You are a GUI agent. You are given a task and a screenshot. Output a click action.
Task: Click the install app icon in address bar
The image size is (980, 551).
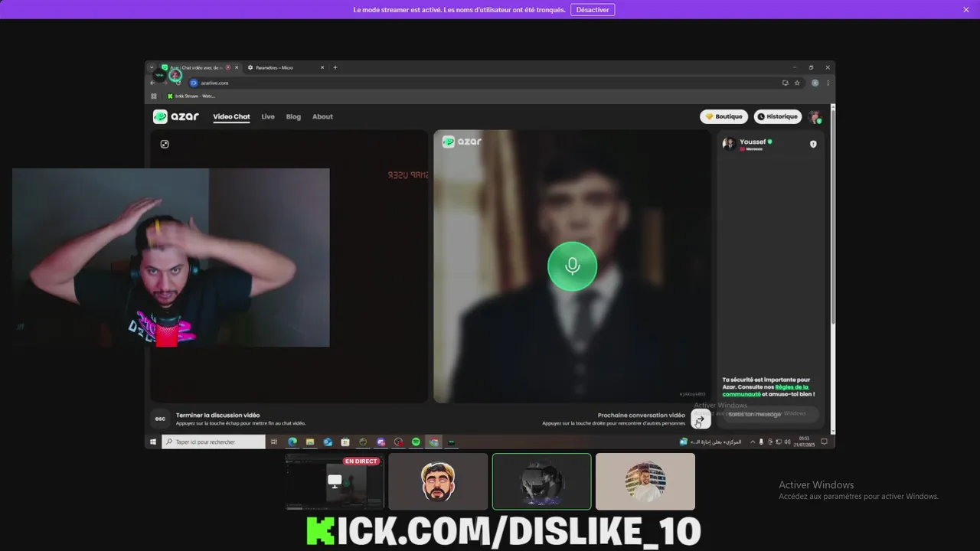pos(785,83)
